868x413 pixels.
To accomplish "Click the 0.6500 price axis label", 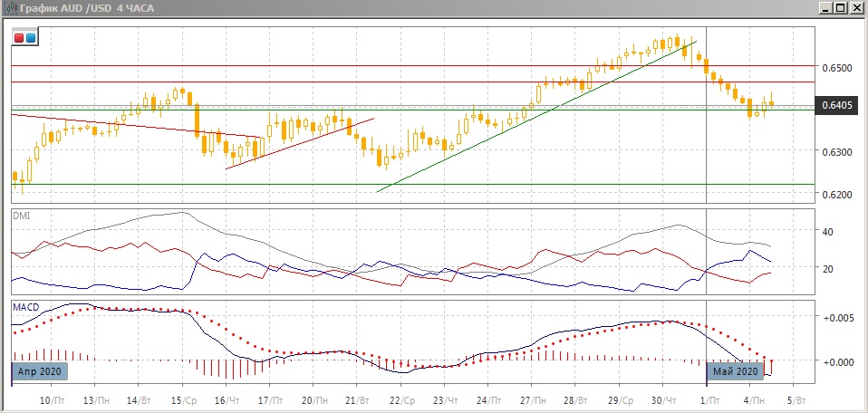I will pos(838,68).
